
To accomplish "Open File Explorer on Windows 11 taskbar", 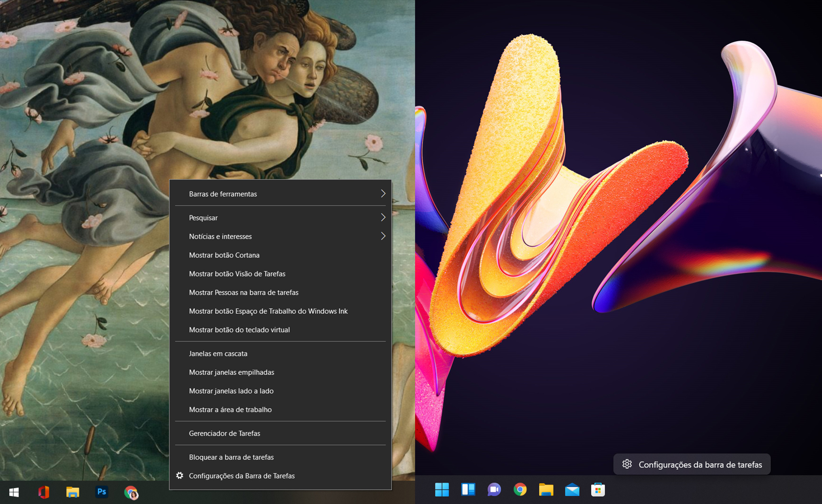I will click(x=546, y=489).
